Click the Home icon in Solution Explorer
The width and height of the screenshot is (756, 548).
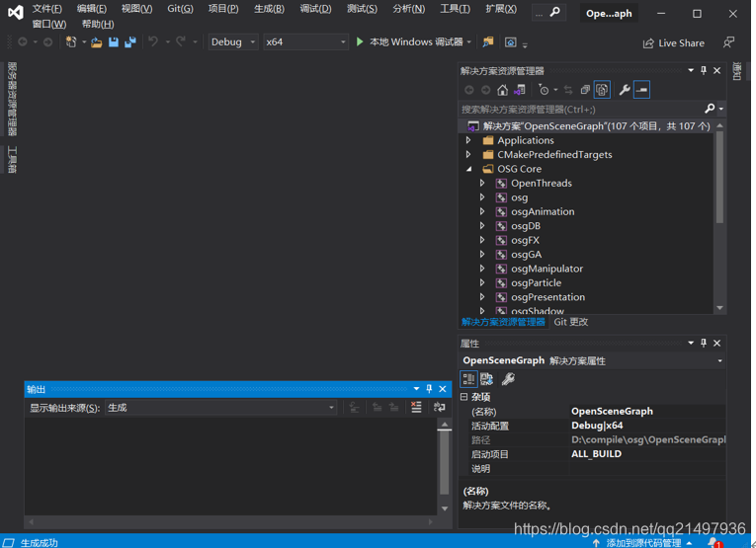point(502,90)
